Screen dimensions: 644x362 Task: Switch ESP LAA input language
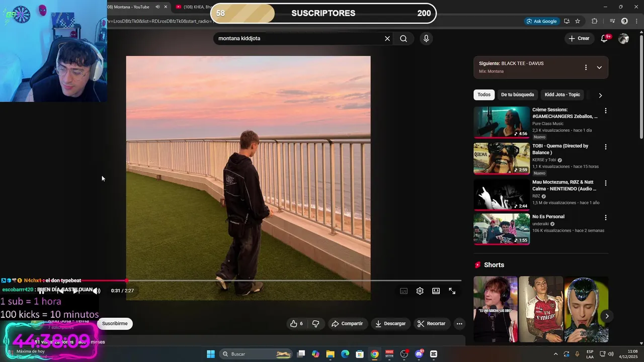click(590, 354)
